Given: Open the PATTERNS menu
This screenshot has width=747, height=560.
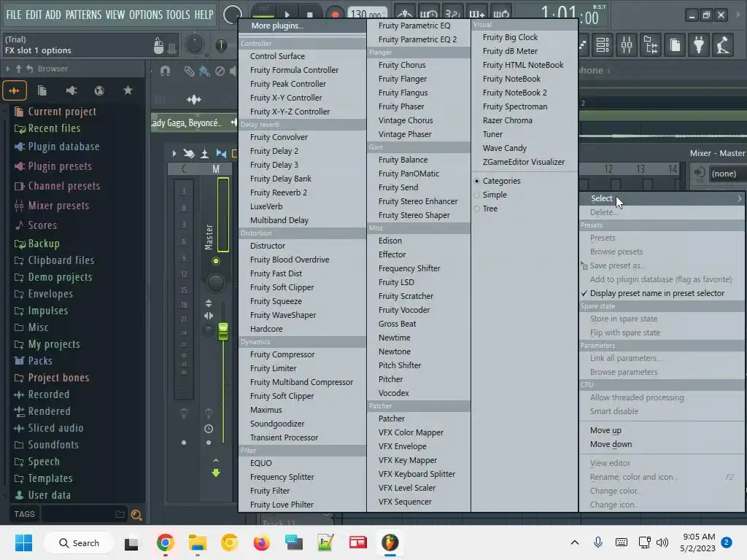Looking at the screenshot, I should (x=83, y=15).
